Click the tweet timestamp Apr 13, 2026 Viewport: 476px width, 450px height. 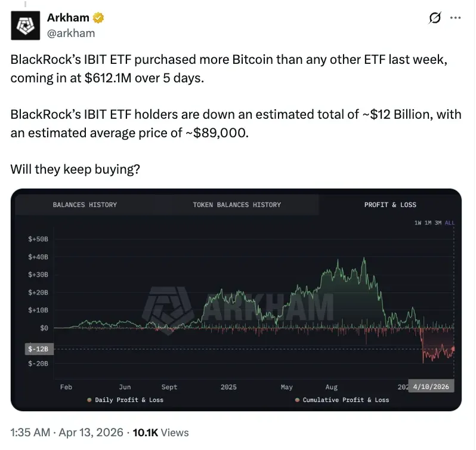(87, 433)
